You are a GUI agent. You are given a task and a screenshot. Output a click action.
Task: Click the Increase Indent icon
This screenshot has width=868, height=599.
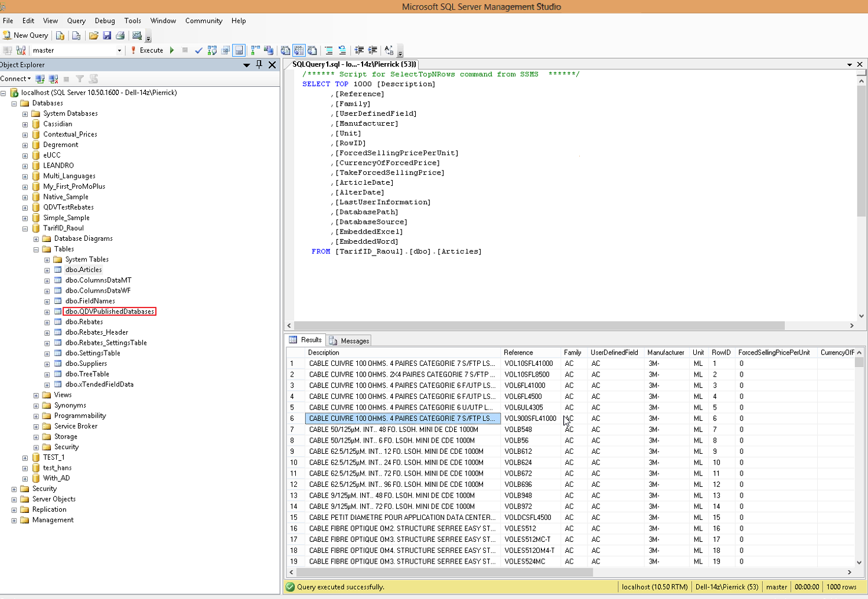tap(373, 50)
